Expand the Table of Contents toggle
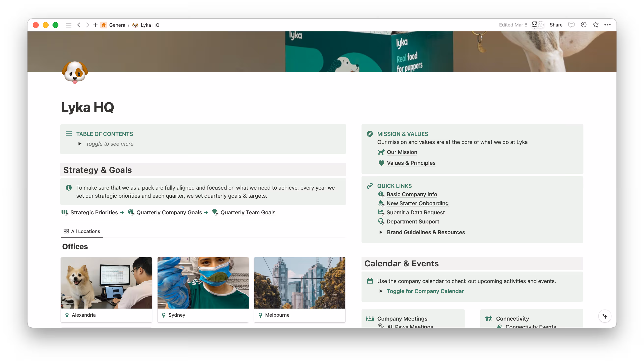644x364 pixels. (x=80, y=144)
